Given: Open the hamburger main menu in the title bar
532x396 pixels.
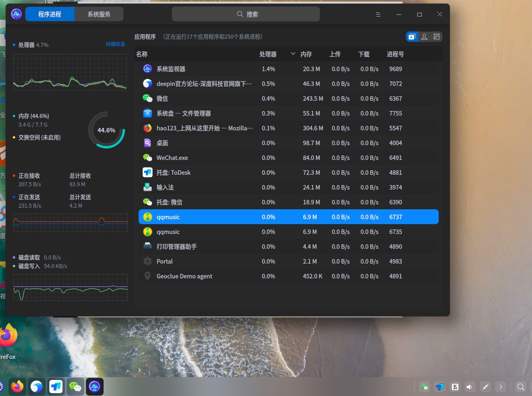Looking at the screenshot, I should coord(378,14).
